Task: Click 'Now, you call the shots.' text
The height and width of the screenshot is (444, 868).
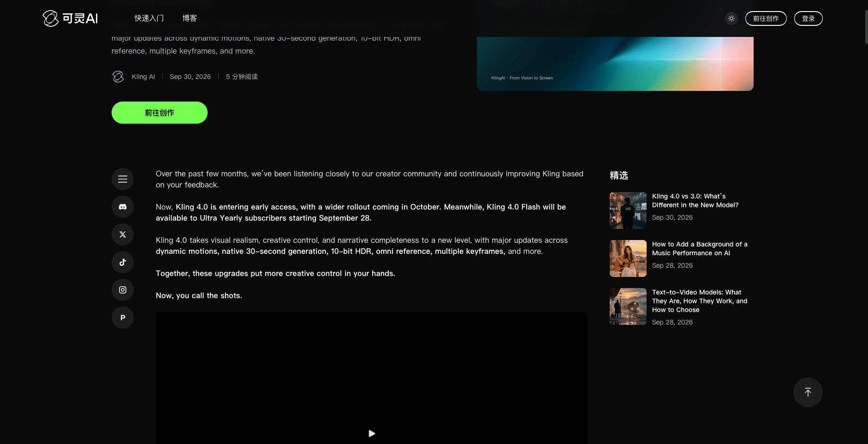Action: point(199,295)
